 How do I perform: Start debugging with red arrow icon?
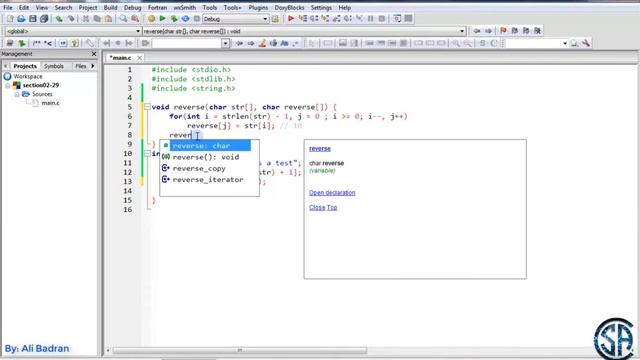coord(291,19)
